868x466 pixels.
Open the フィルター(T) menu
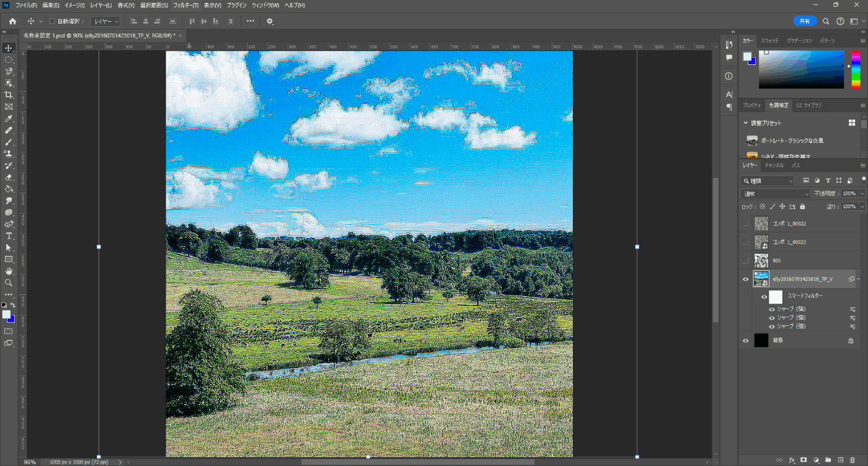[186, 5]
